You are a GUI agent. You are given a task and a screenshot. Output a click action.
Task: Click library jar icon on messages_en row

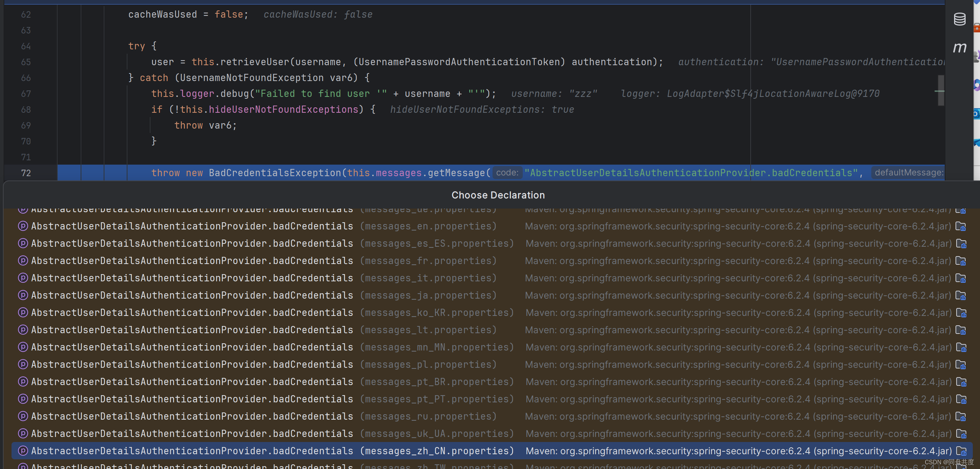coord(961,227)
